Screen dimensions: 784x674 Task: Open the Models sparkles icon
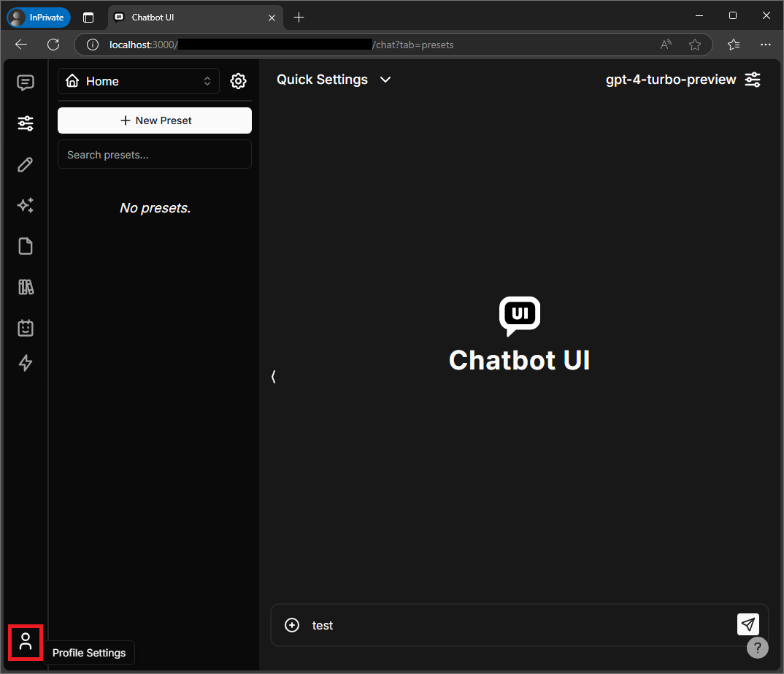26,205
